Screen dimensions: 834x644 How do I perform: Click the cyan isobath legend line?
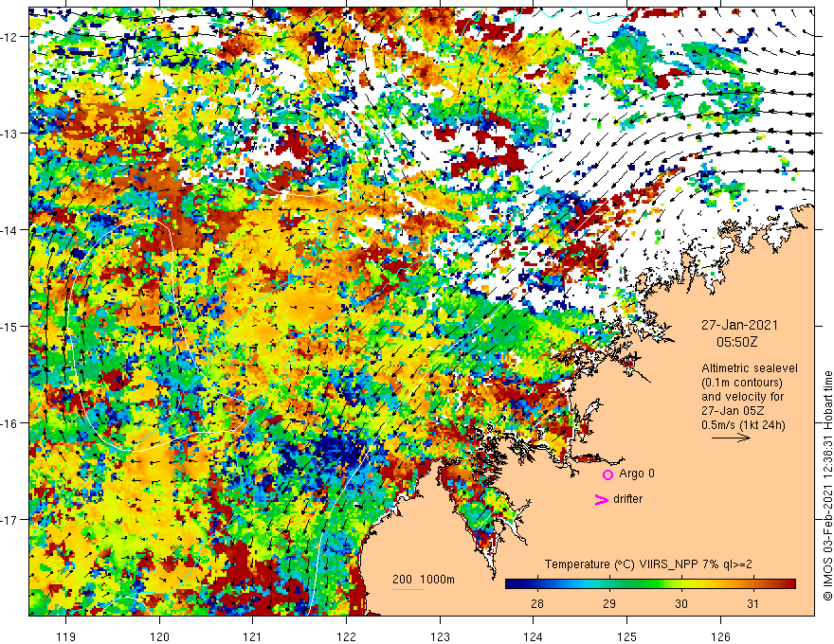coord(408,589)
